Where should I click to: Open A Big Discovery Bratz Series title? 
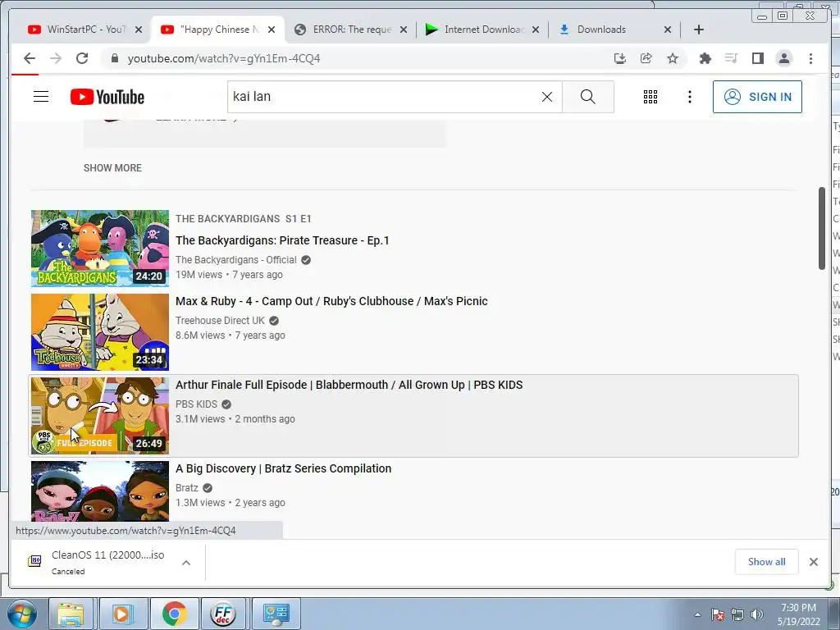tap(283, 468)
